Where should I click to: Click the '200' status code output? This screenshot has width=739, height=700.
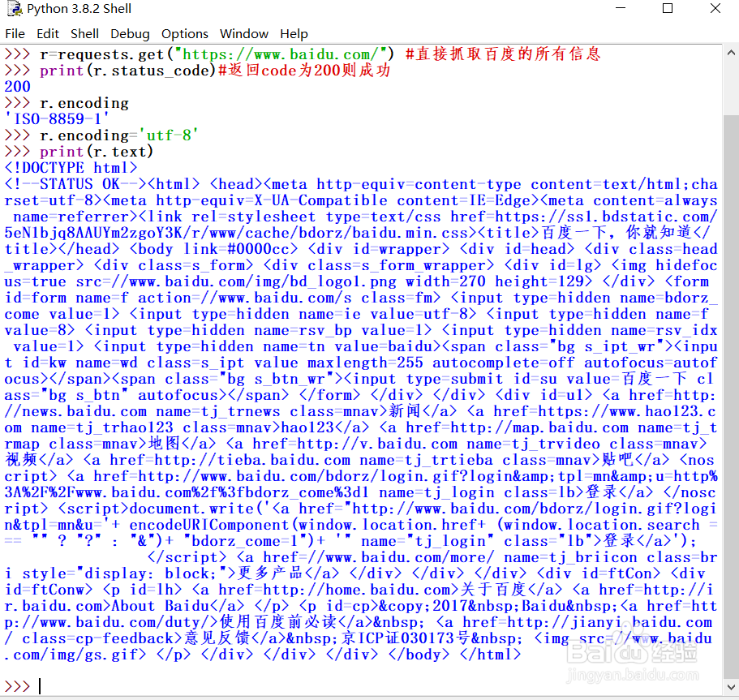click(x=17, y=87)
